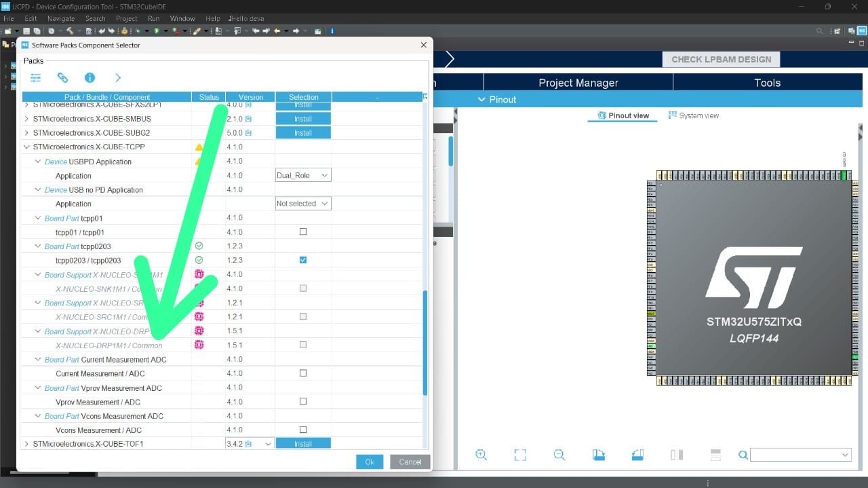Collapse the Board Part tcpp01 entry
The image size is (868, 488).
point(38,218)
